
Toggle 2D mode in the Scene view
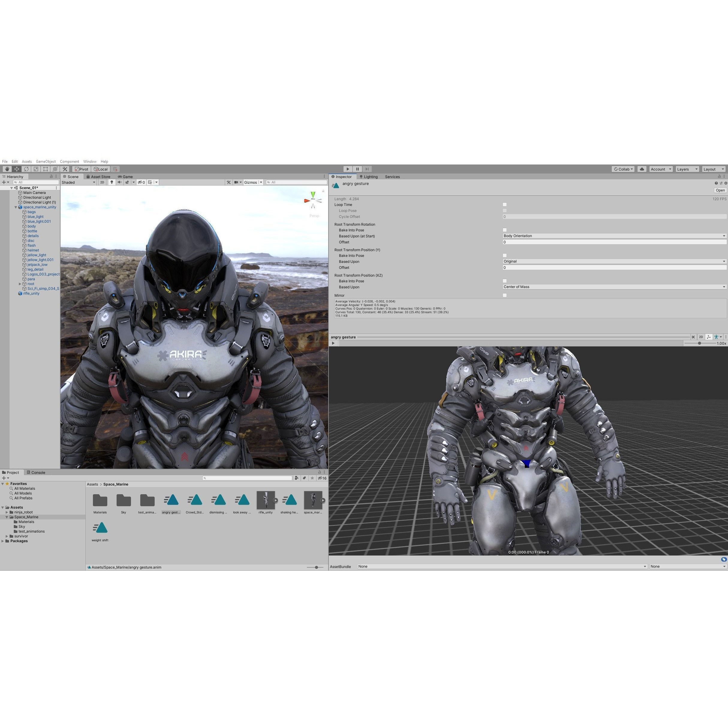[x=102, y=183]
